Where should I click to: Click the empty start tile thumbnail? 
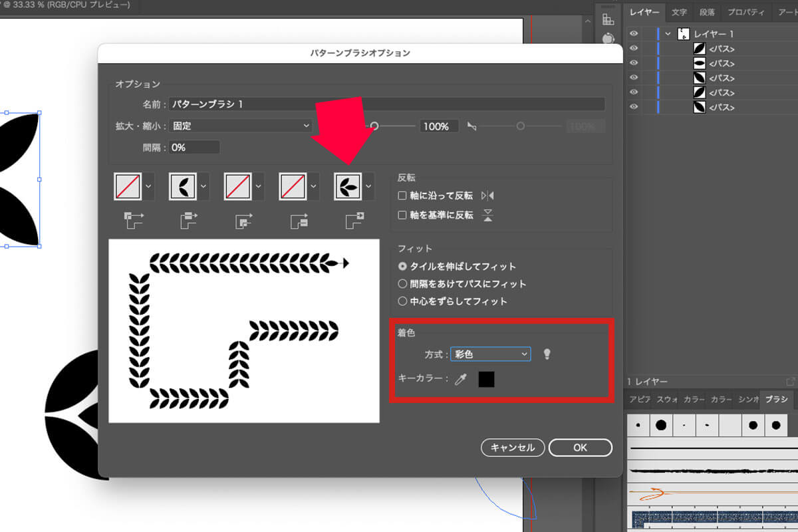(291, 187)
